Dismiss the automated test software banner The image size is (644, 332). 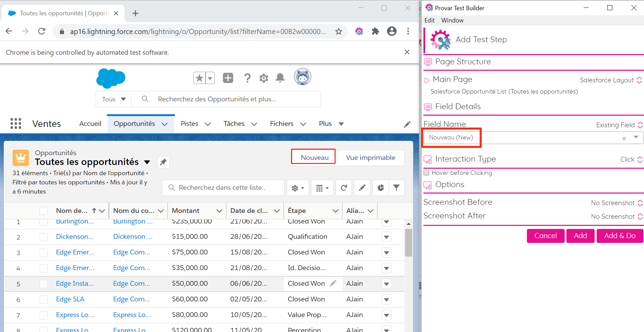[407, 52]
